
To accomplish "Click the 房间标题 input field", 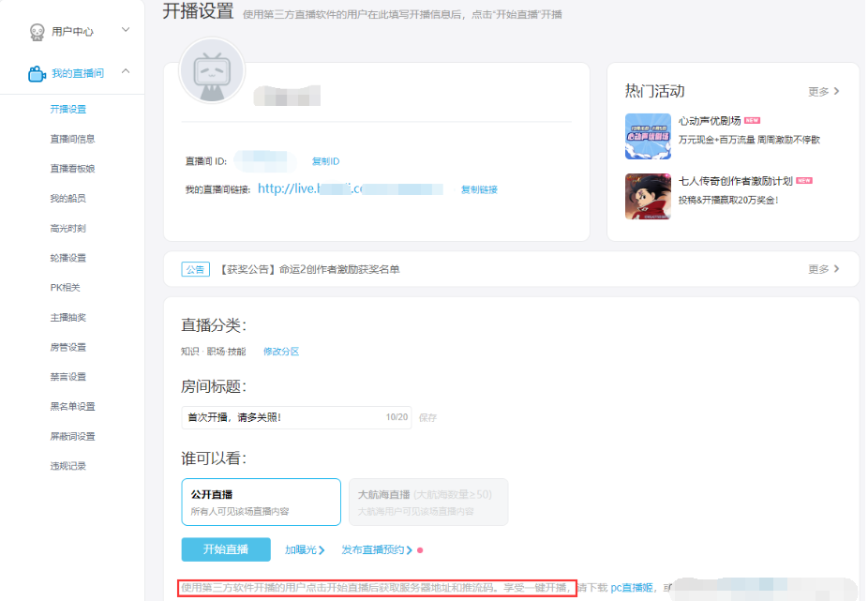I will [x=296, y=417].
